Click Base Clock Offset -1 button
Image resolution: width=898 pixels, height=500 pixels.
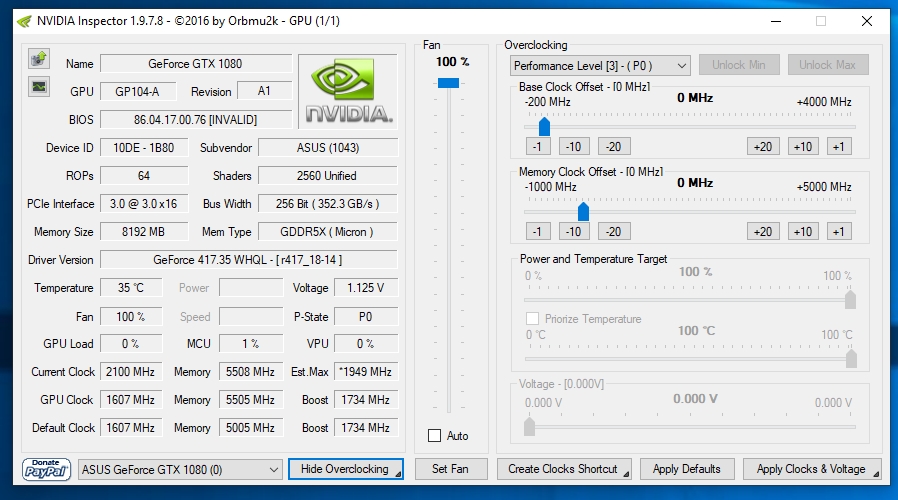pos(538,147)
